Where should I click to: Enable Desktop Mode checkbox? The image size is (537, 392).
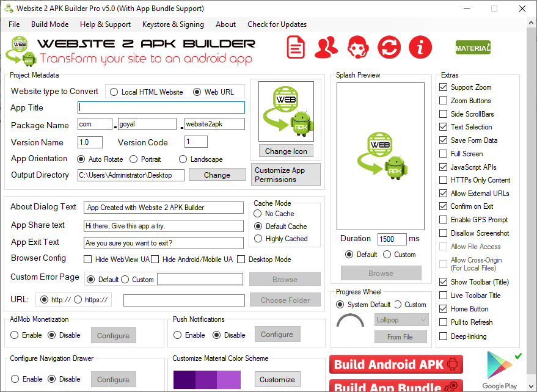241,260
